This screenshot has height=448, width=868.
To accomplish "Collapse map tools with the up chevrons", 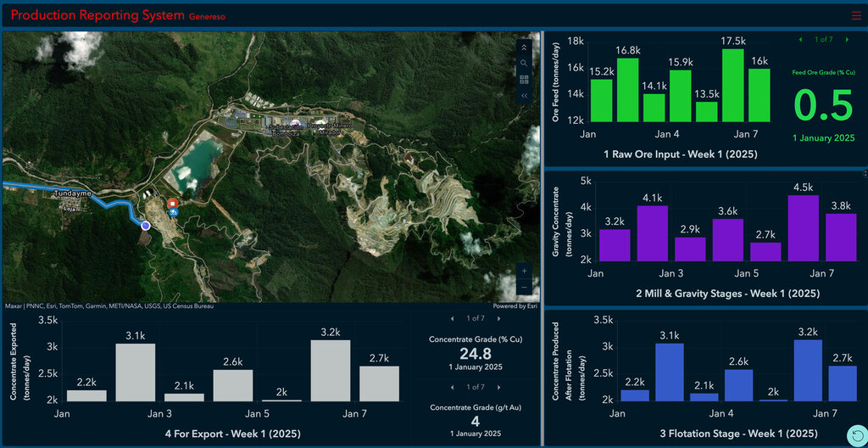I will pyautogui.click(x=524, y=47).
